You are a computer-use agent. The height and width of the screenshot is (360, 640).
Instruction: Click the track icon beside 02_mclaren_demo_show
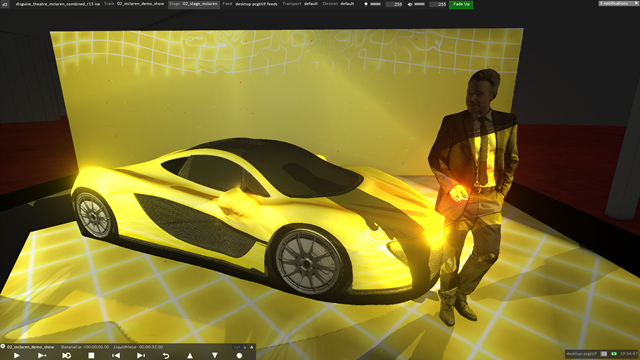pyautogui.click(x=3, y=347)
